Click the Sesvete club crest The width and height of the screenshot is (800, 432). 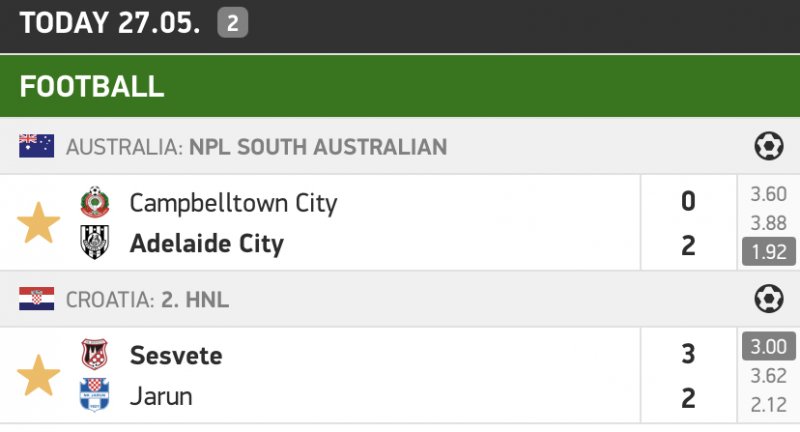click(94, 354)
